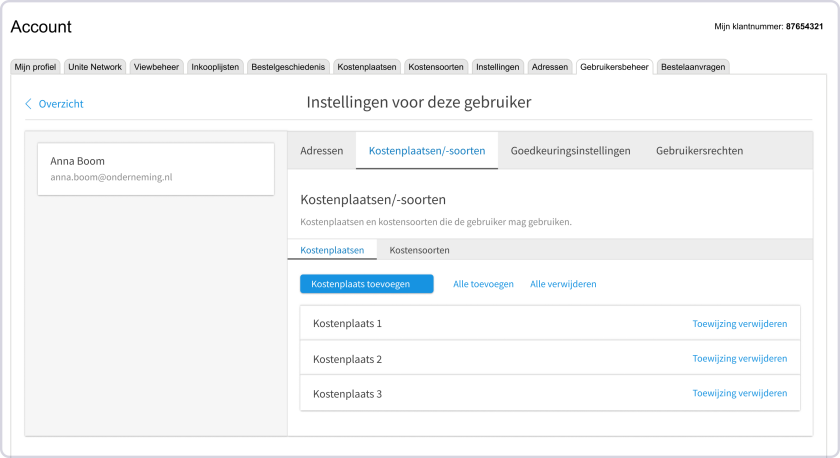Select the Anna Boom user card
The image size is (840, 458).
tap(156, 169)
